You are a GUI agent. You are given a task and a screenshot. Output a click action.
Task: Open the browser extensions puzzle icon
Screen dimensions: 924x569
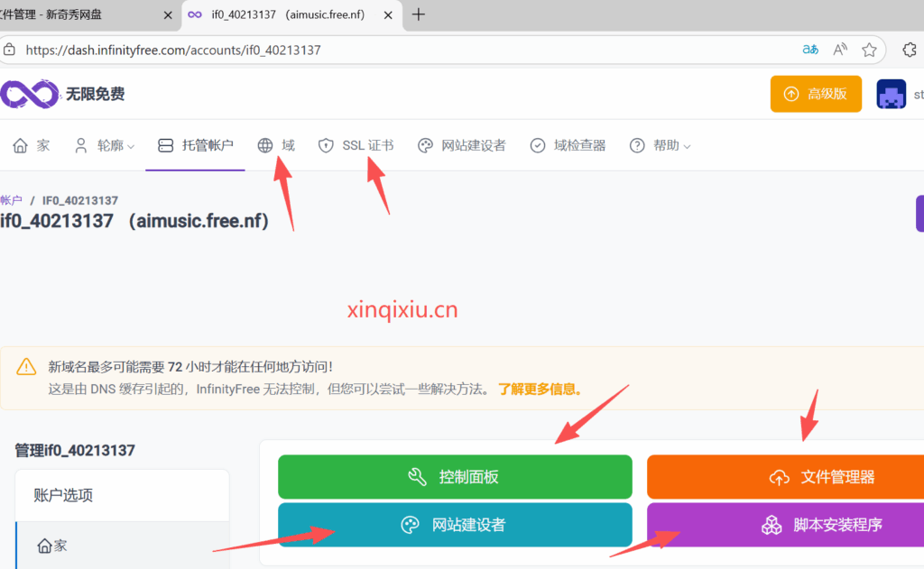910,50
